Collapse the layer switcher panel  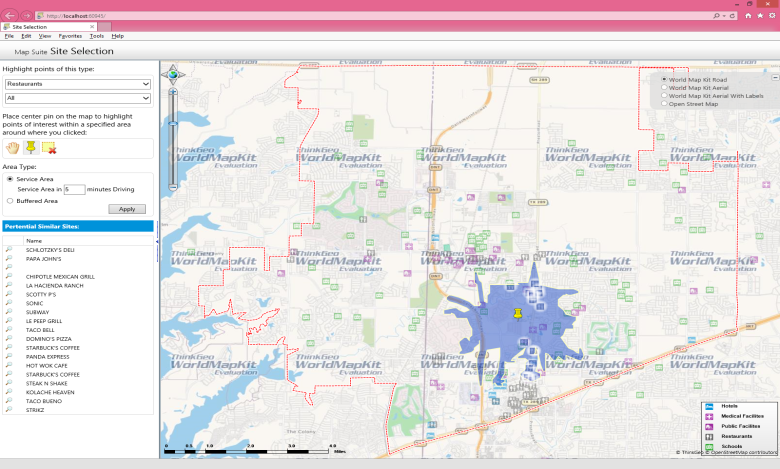[775, 78]
